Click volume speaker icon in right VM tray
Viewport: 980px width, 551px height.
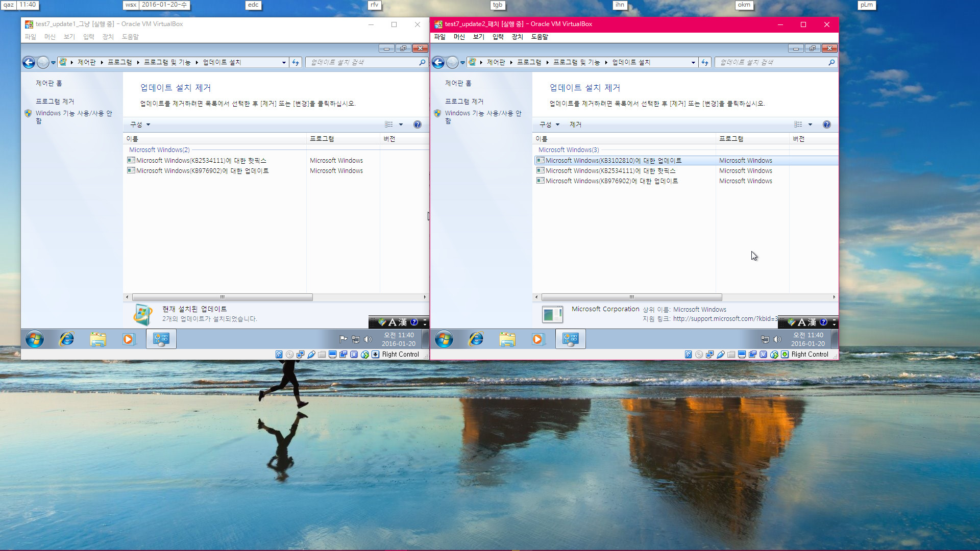click(777, 339)
